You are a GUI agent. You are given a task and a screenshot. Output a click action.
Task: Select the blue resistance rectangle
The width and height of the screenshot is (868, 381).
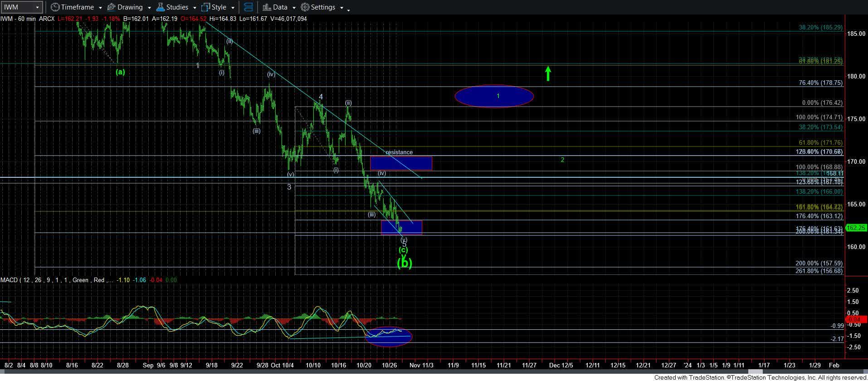coord(401,163)
